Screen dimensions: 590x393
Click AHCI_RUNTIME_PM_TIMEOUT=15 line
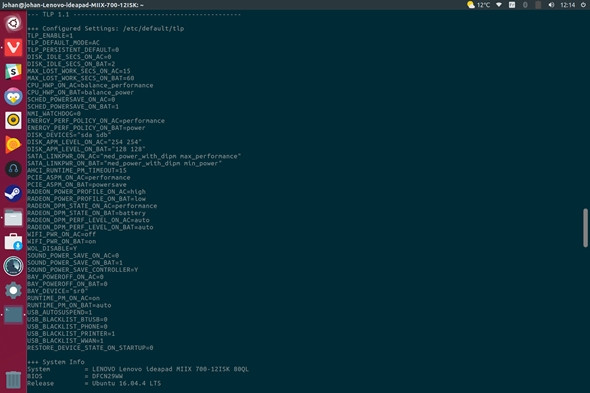pos(77,171)
